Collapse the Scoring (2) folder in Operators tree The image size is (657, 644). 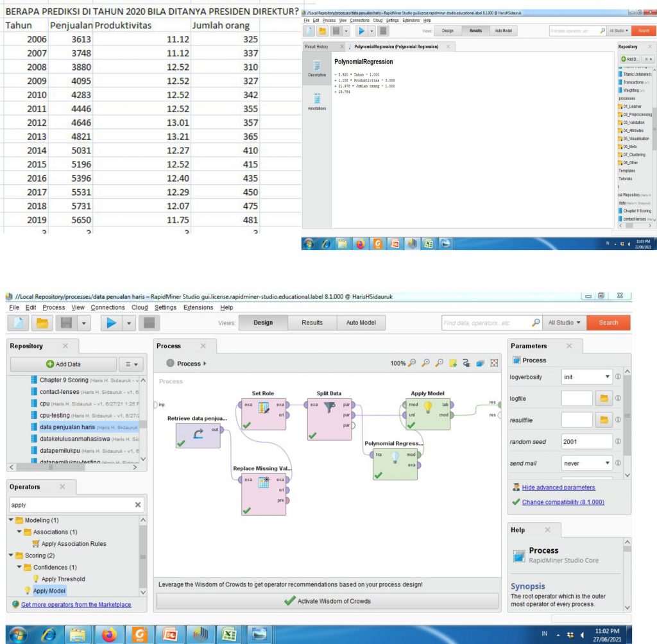(12, 555)
